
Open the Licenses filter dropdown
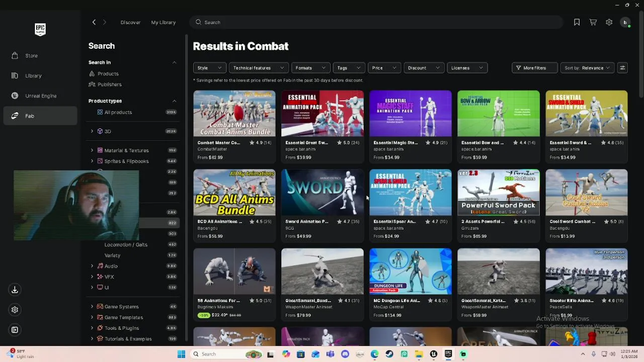[467, 68]
